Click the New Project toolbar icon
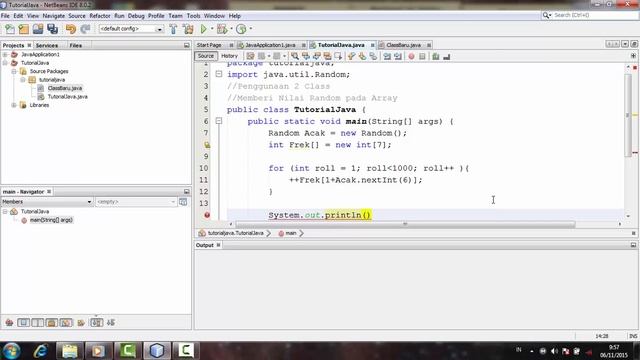 [24, 29]
